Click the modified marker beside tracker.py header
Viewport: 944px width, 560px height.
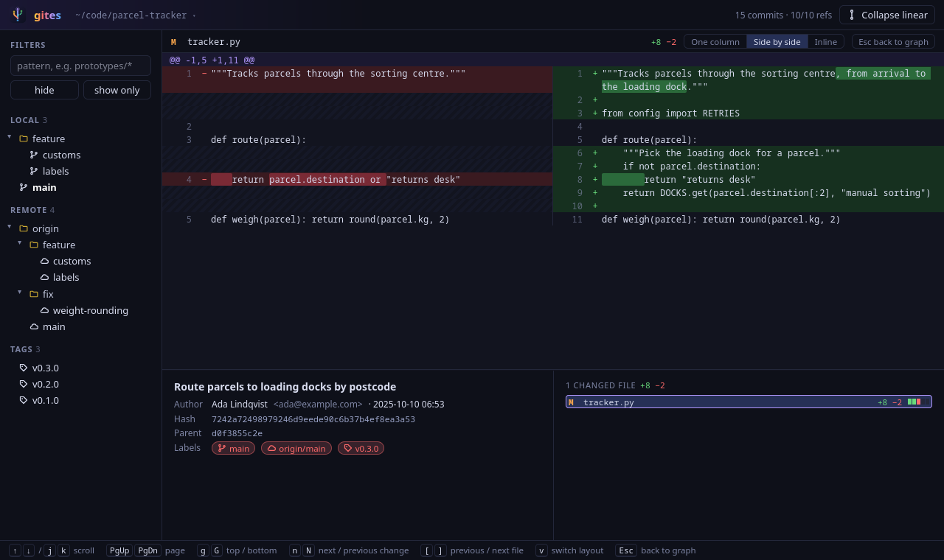(x=173, y=42)
